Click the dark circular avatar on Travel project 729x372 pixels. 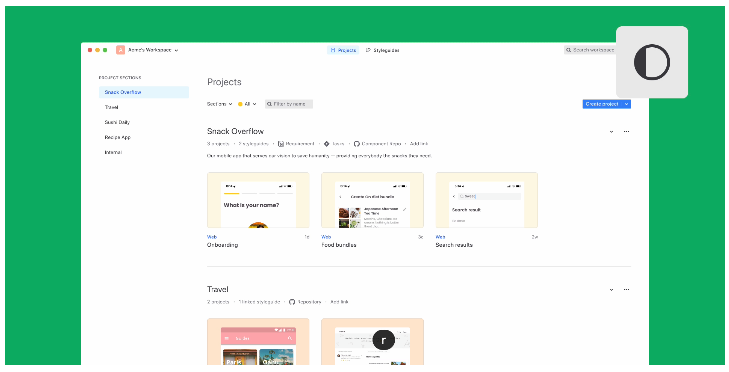[384, 340]
